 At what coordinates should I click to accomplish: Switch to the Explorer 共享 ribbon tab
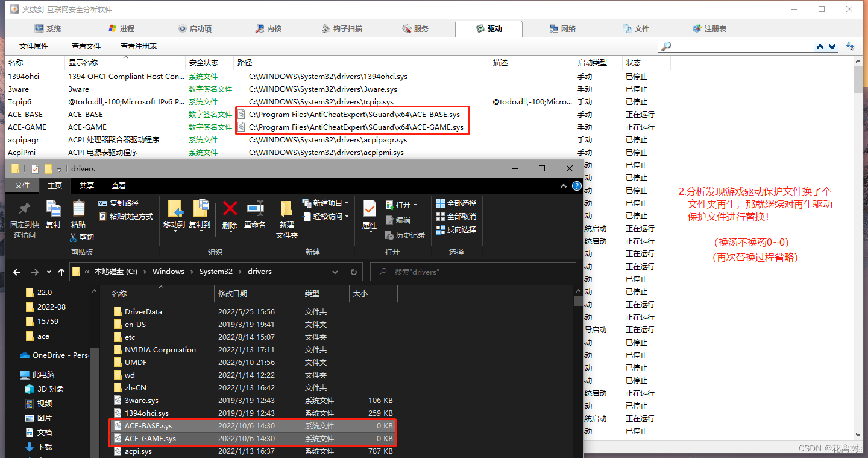click(87, 185)
